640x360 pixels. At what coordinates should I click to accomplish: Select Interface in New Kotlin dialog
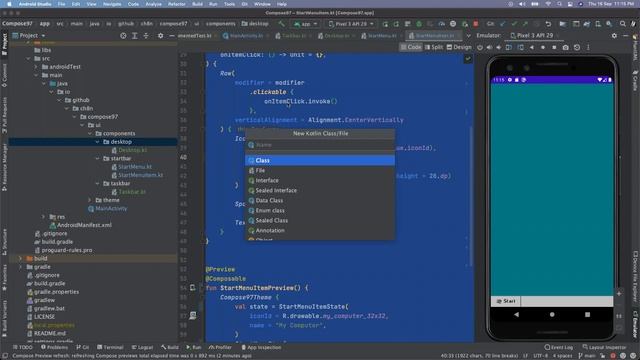[x=320, y=180]
